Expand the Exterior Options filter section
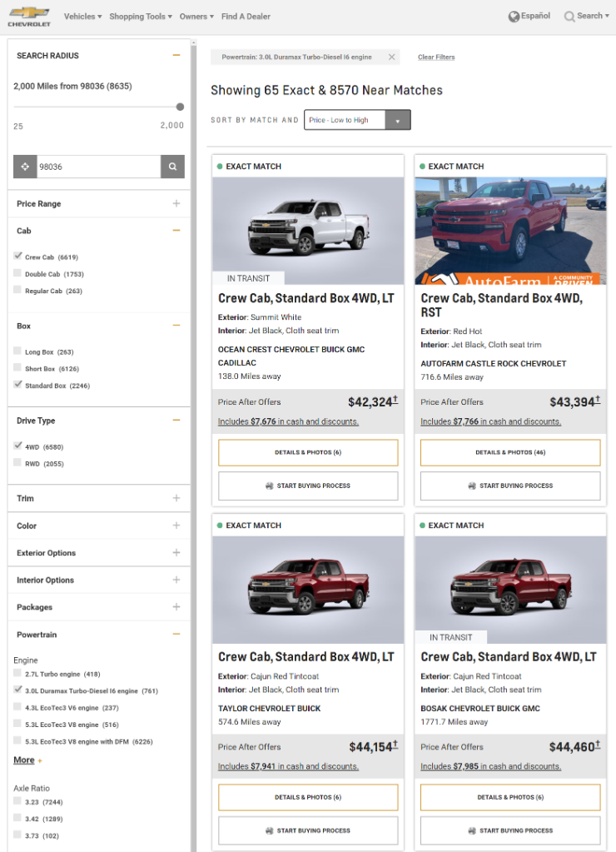The height and width of the screenshot is (852, 616). click(176, 553)
